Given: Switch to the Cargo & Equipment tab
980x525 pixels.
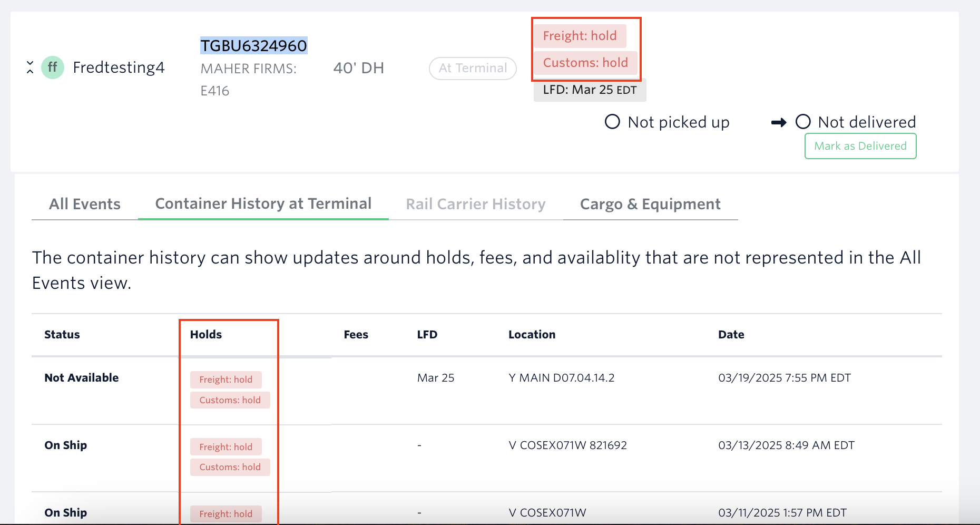Looking at the screenshot, I should click(x=650, y=204).
